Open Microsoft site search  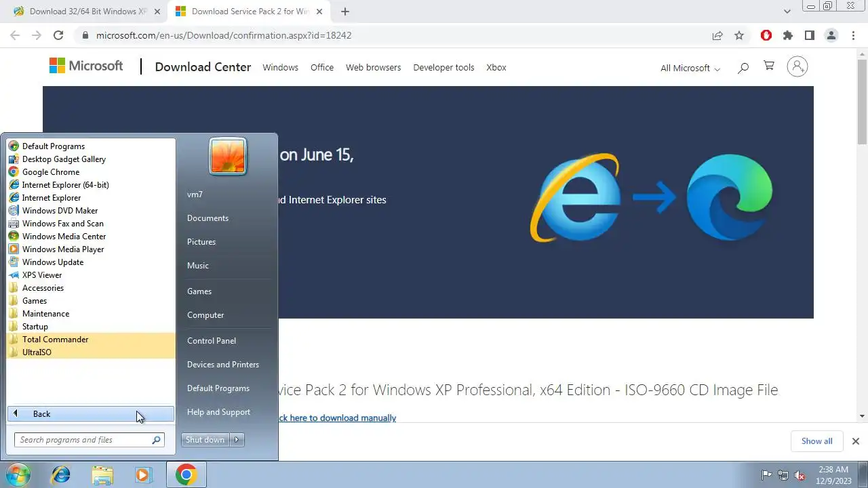click(743, 67)
